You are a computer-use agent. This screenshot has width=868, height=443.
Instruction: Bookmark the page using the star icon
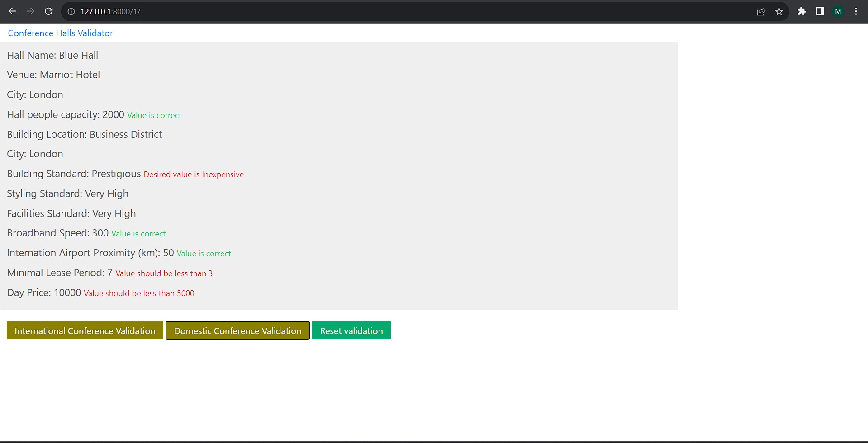779,11
